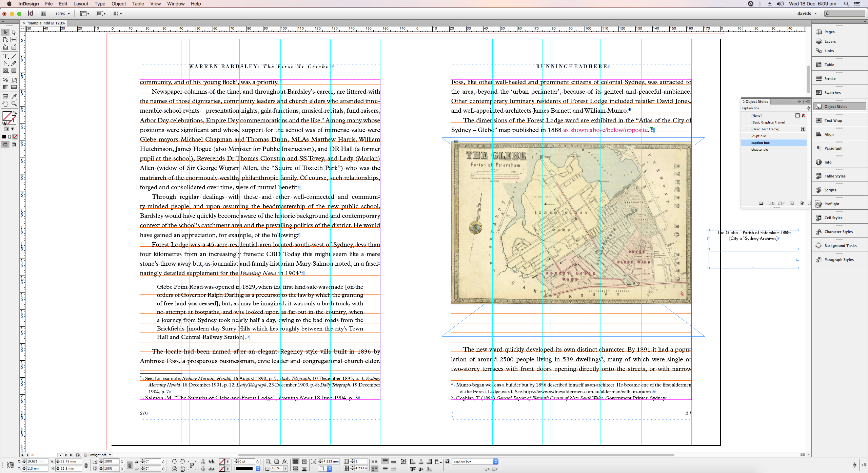Toggle formatting affects text button
The height and width of the screenshot is (473, 868).
[13, 129]
